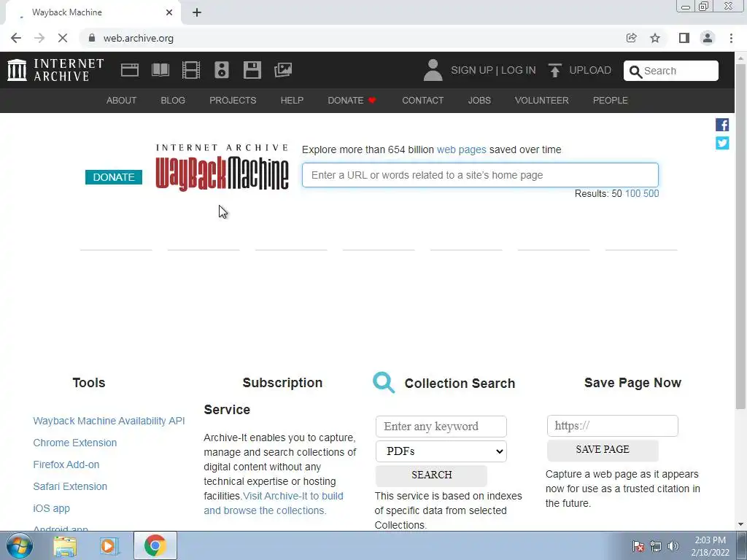This screenshot has height=560, width=747.
Task: Click the share page icon in the address bar
Action: (x=631, y=38)
